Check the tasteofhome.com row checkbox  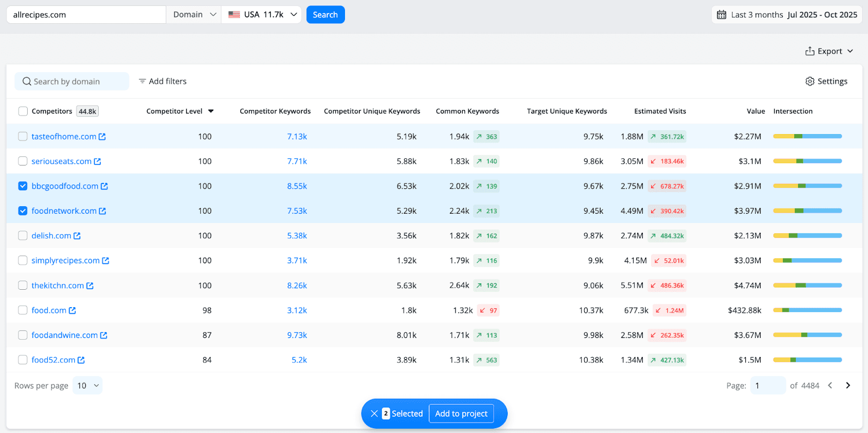point(23,137)
